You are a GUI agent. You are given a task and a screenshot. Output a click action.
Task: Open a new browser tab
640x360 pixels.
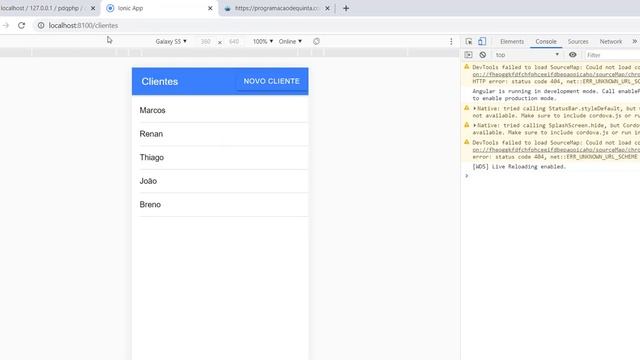(x=346, y=8)
